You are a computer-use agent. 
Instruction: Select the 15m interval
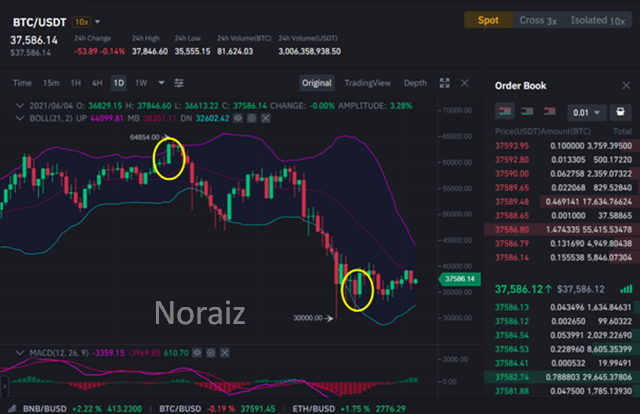(51, 83)
